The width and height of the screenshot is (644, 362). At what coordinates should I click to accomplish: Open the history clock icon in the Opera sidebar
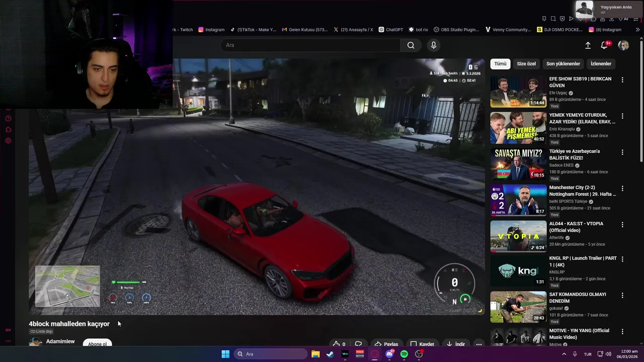8,119
